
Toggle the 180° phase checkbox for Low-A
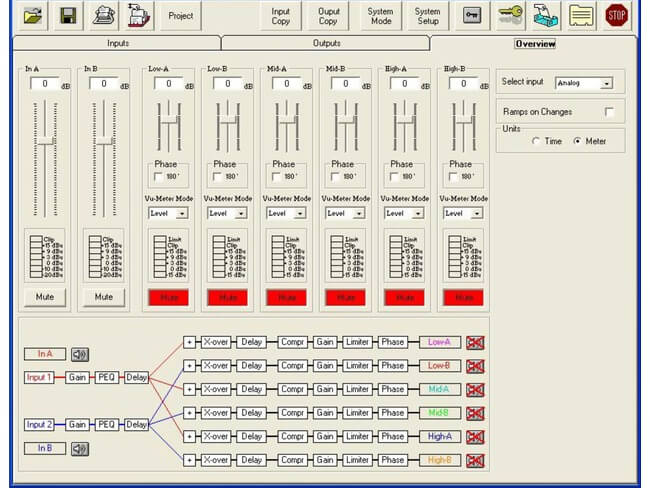(x=156, y=177)
